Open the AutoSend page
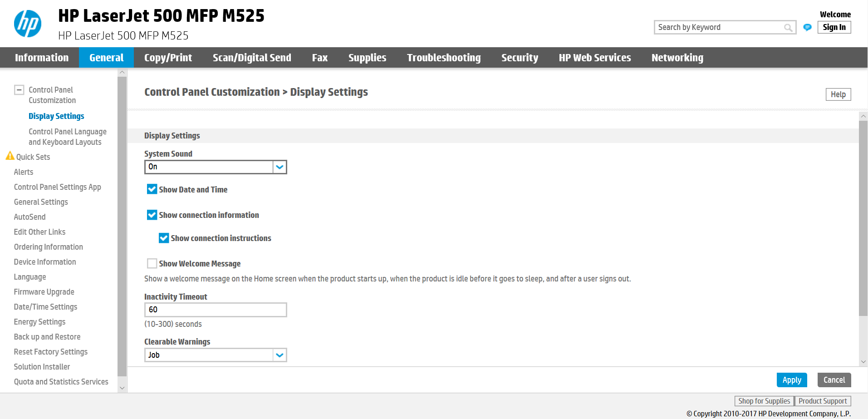 30,217
